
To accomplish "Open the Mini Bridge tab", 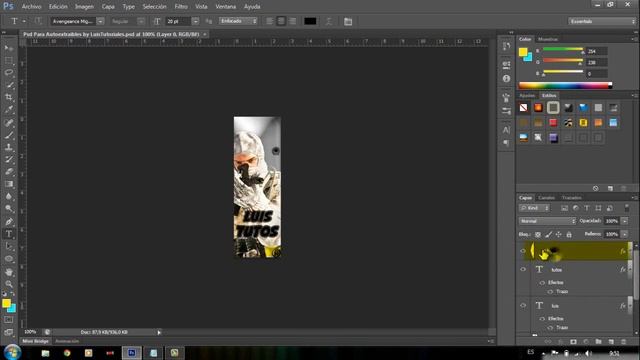I will coord(36,341).
